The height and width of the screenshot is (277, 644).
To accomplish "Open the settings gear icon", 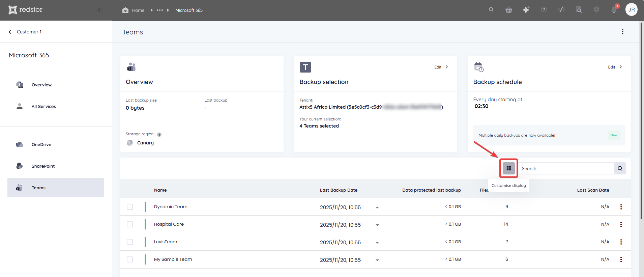I will point(596,10).
